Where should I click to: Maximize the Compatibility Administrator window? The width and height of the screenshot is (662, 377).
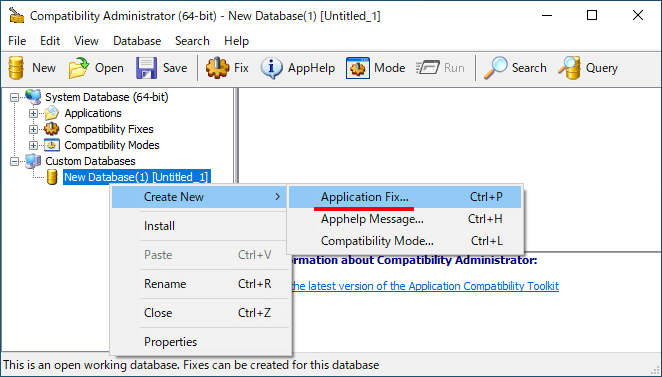[x=592, y=16]
